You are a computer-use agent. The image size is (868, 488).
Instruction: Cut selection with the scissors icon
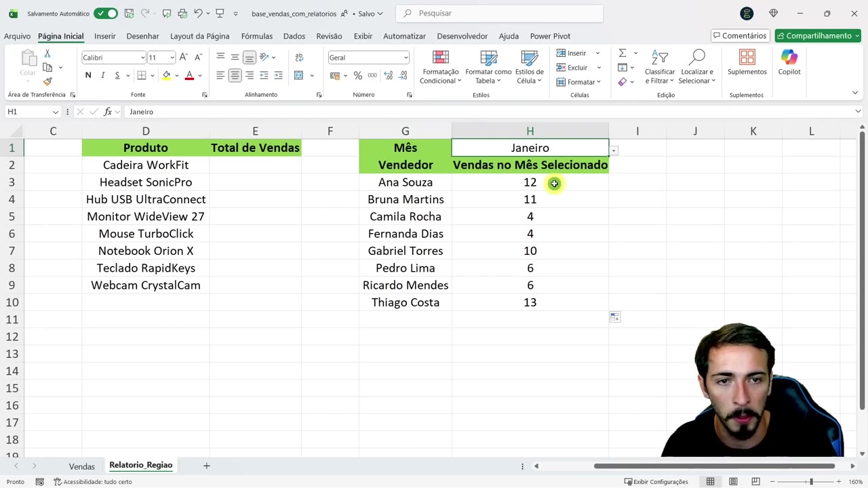coord(47,54)
